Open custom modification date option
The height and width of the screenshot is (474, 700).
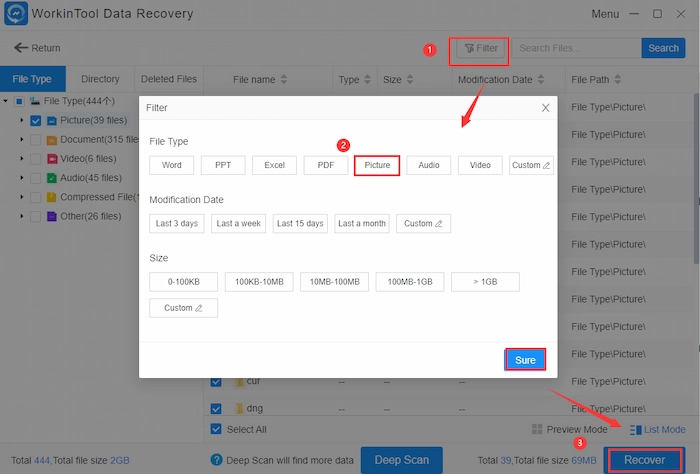pos(423,224)
